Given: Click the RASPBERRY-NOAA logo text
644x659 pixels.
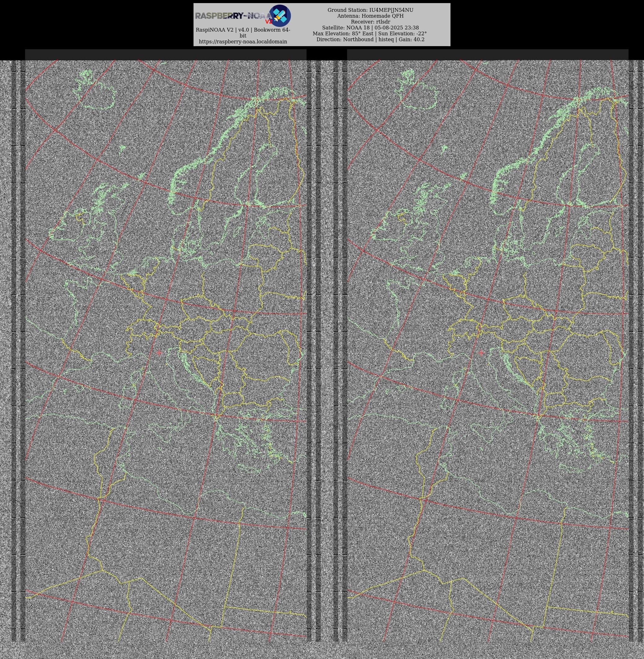Looking at the screenshot, I should [233, 16].
